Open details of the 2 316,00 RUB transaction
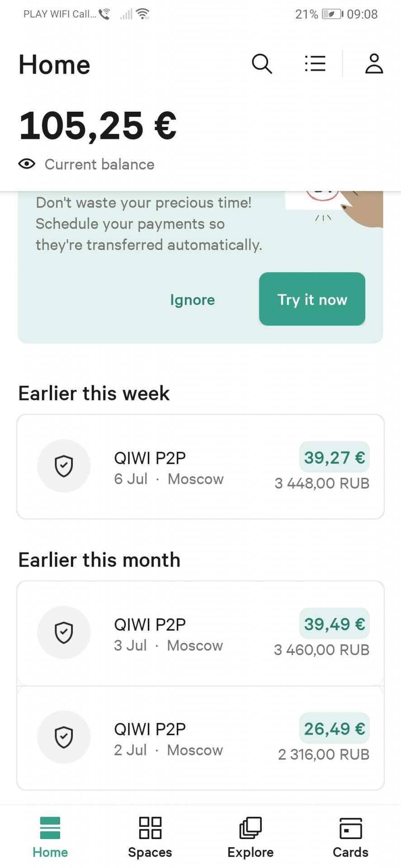The image size is (401, 868). click(x=200, y=737)
